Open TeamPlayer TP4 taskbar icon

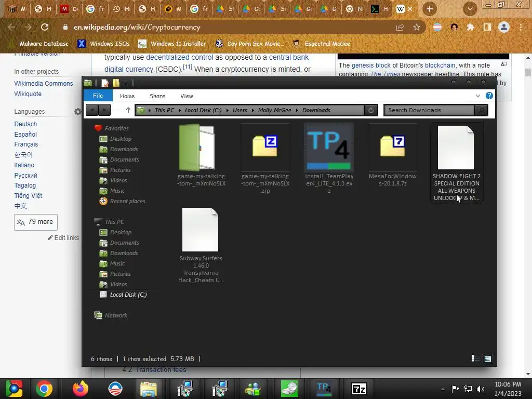tap(323, 389)
